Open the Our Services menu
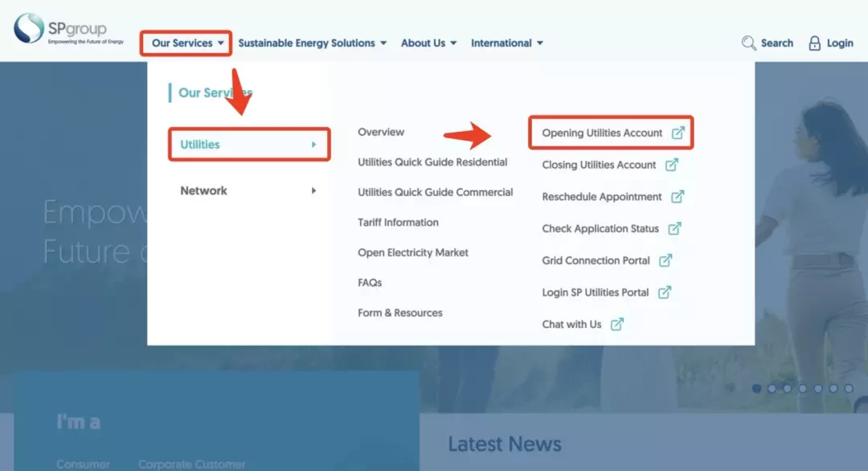The height and width of the screenshot is (471, 868). tap(187, 43)
